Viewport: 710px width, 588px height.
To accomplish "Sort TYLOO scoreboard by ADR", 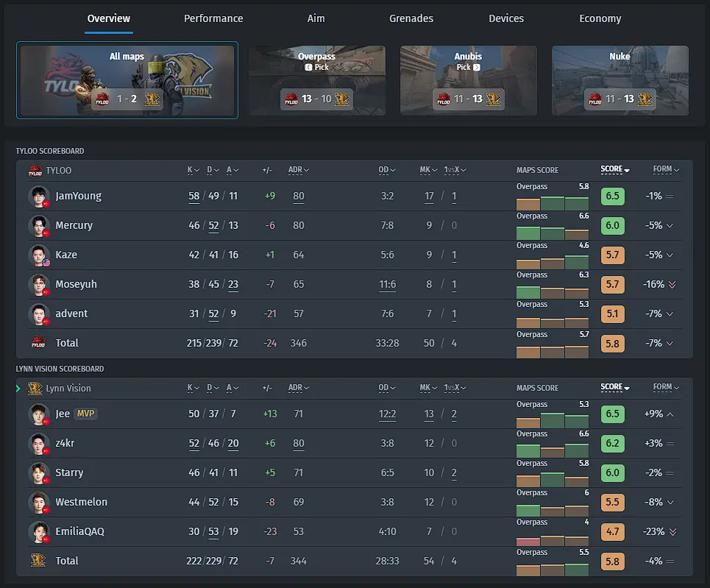I will 299,170.
